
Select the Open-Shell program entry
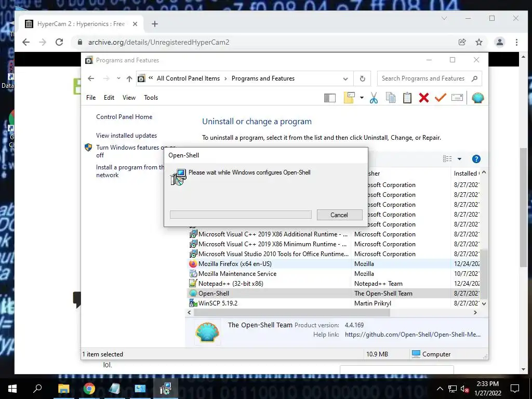(x=334, y=293)
